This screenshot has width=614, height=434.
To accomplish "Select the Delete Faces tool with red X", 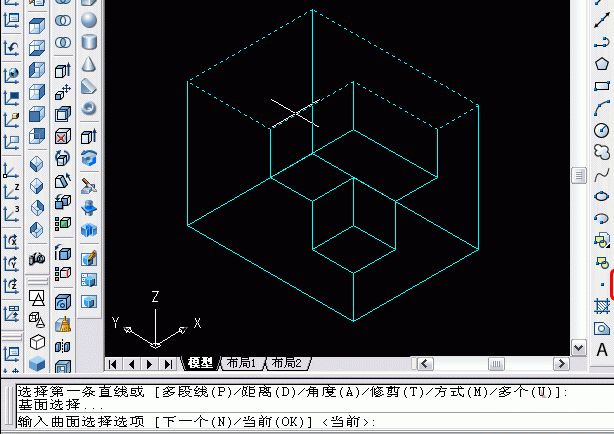I will (63, 136).
